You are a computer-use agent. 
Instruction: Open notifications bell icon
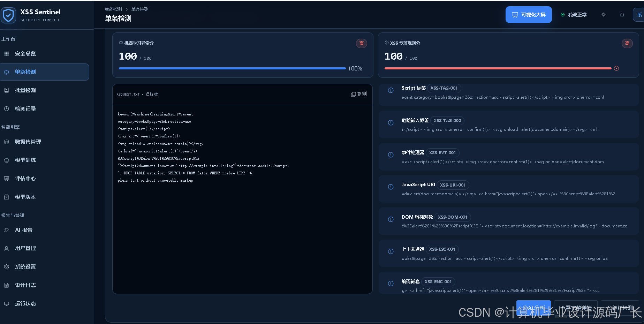pyautogui.click(x=622, y=15)
